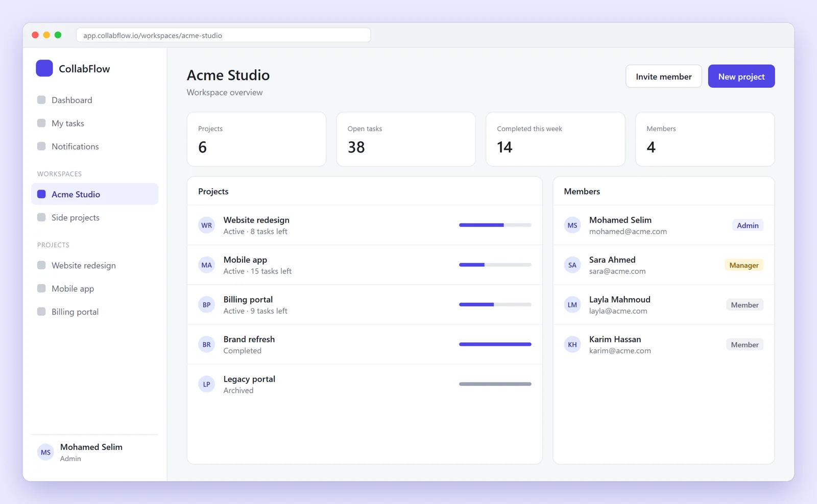The width and height of the screenshot is (817, 504).
Task: Click the Website redesign progress bar
Action: coord(495,225)
